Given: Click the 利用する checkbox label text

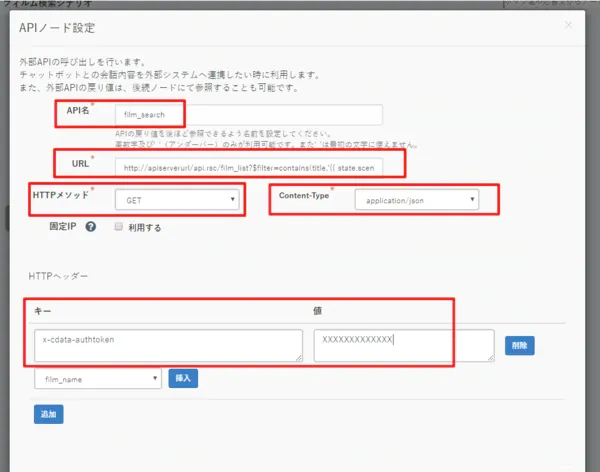Looking at the screenshot, I should pos(146,227).
